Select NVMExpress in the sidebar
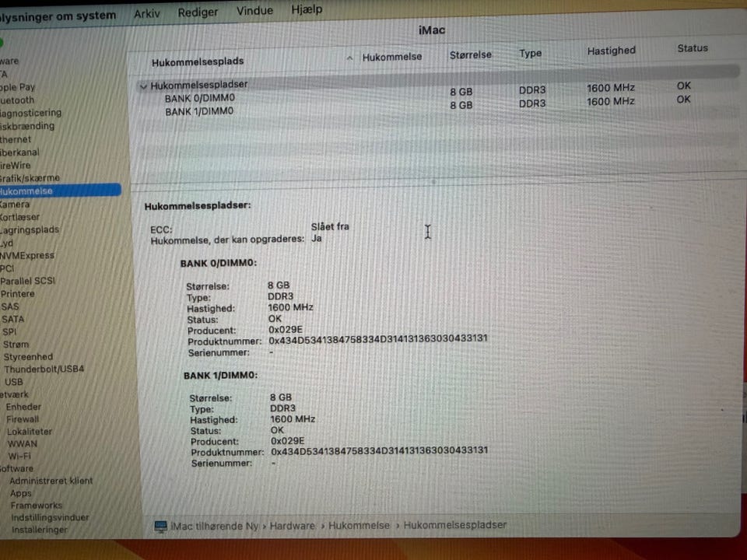 [27, 255]
